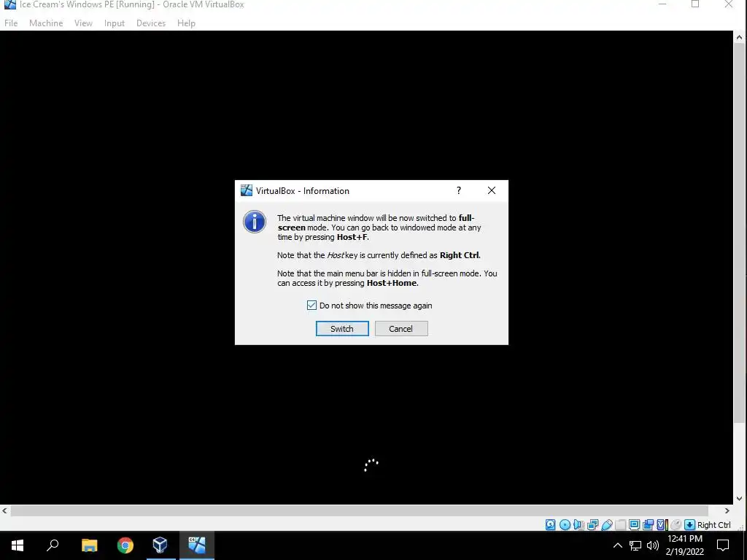The image size is (747, 560).
Task: Open the Devices menu
Action: point(151,23)
